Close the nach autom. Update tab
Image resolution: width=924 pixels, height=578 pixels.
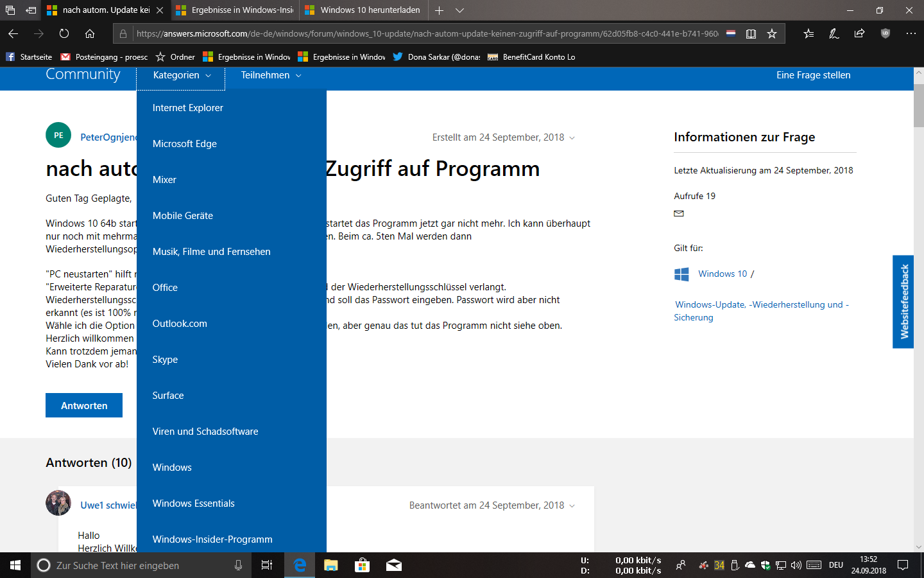coord(160,10)
